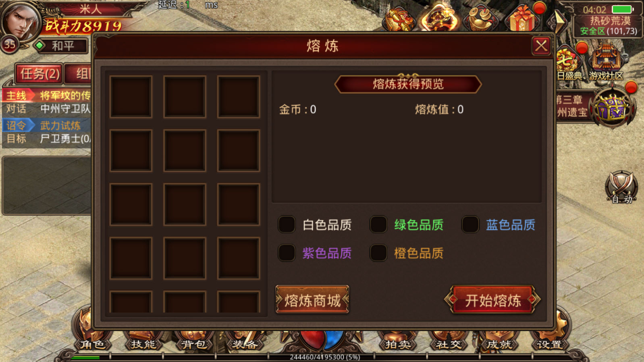Select the first empty smelting slot
The image size is (644, 362).
tap(131, 97)
